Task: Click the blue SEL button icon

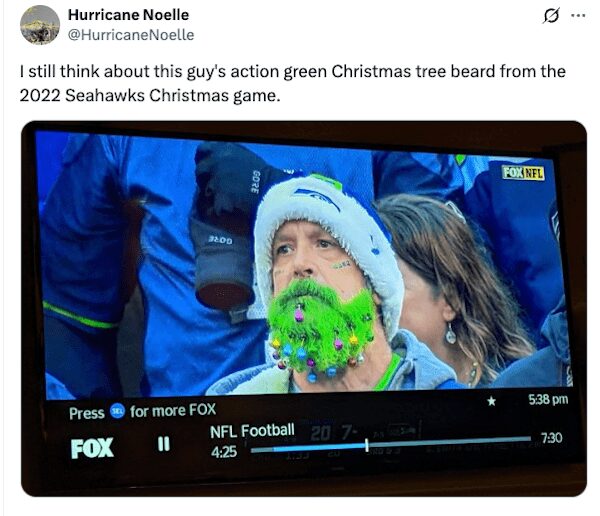Action: (x=117, y=412)
